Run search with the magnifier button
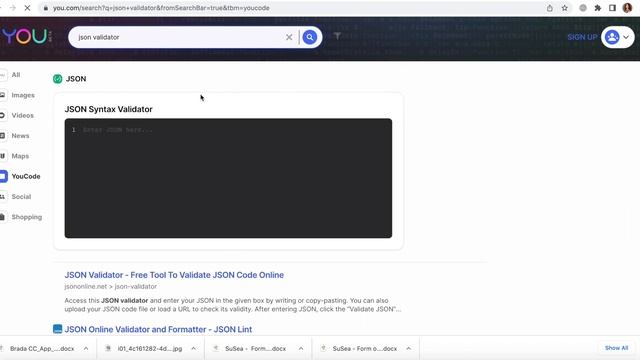 (310, 37)
